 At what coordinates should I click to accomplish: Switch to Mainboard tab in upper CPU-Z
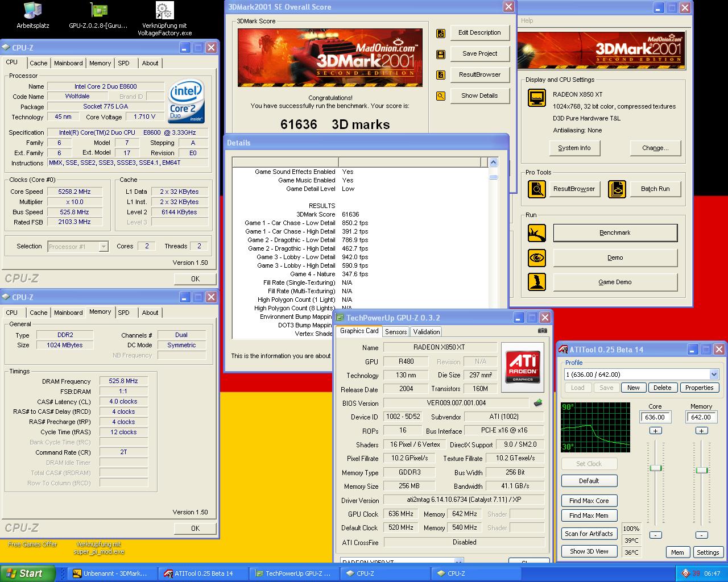(x=68, y=63)
